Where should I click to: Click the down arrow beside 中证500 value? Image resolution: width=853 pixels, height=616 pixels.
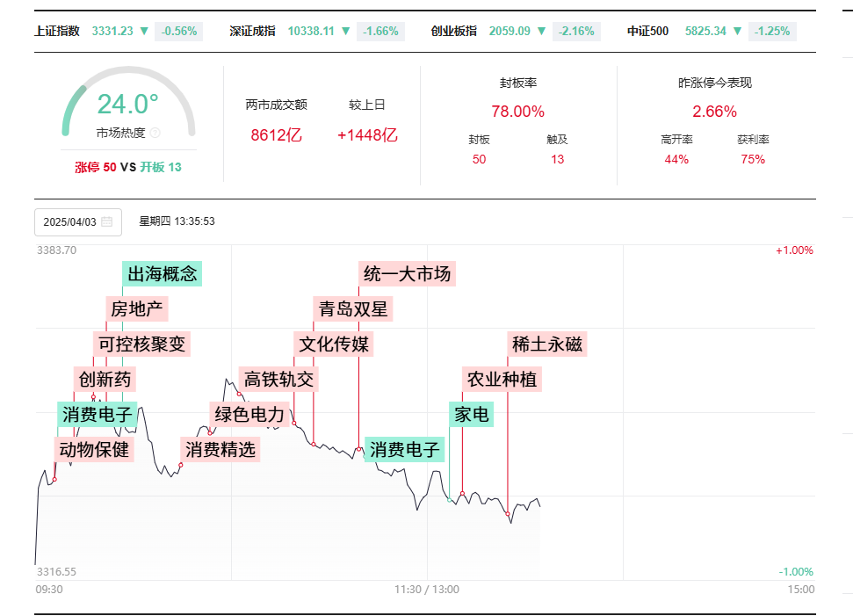pos(737,31)
